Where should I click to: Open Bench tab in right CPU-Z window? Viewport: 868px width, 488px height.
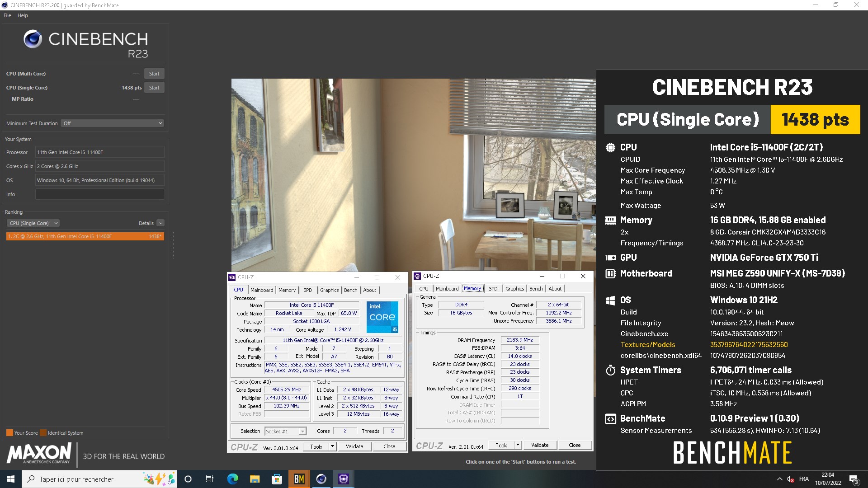[x=536, y=289]
